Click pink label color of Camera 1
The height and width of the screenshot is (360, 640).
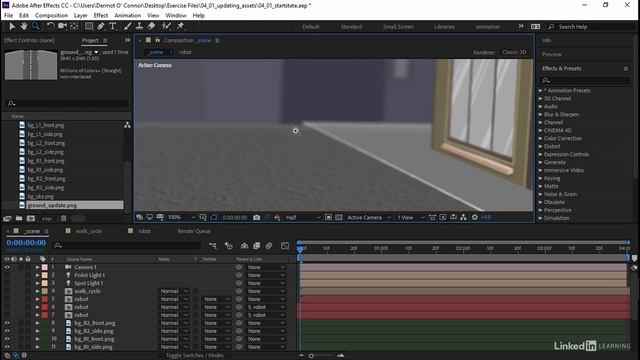(44, 267)
